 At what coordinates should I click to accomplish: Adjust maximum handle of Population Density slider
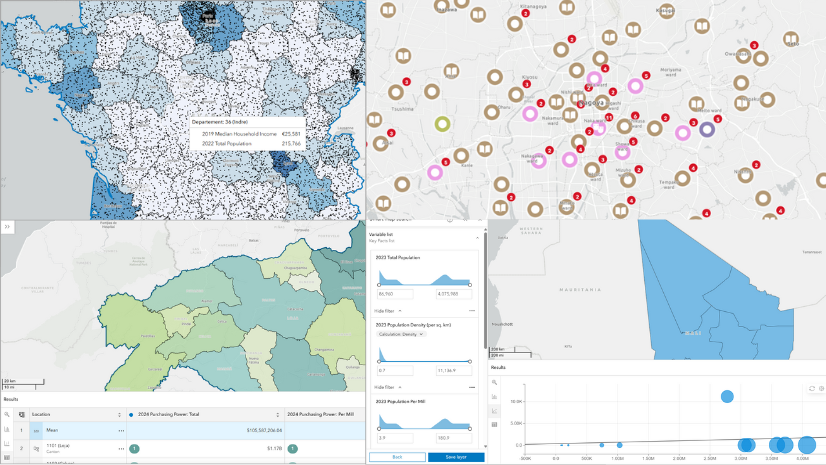(469, 361)
